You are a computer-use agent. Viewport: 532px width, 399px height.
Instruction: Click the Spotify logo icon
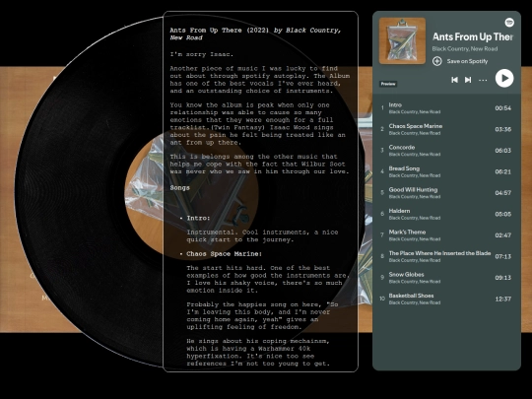[x=509, y=23]
